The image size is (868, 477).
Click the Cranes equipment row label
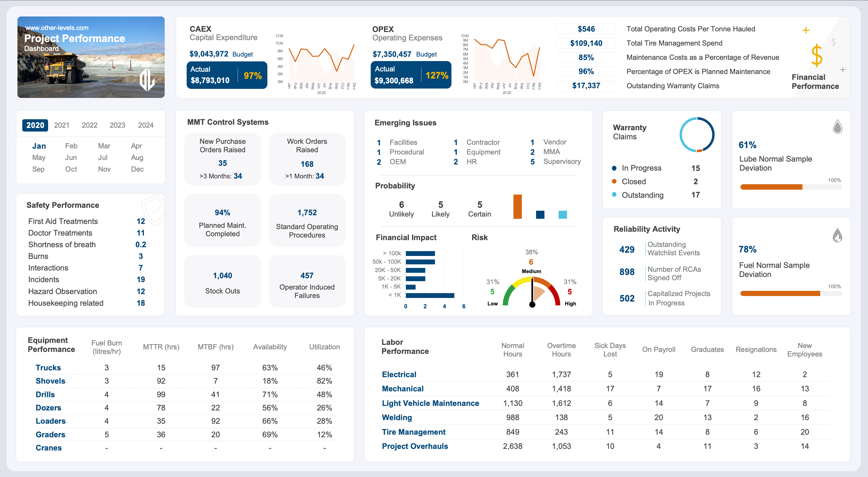48,448
